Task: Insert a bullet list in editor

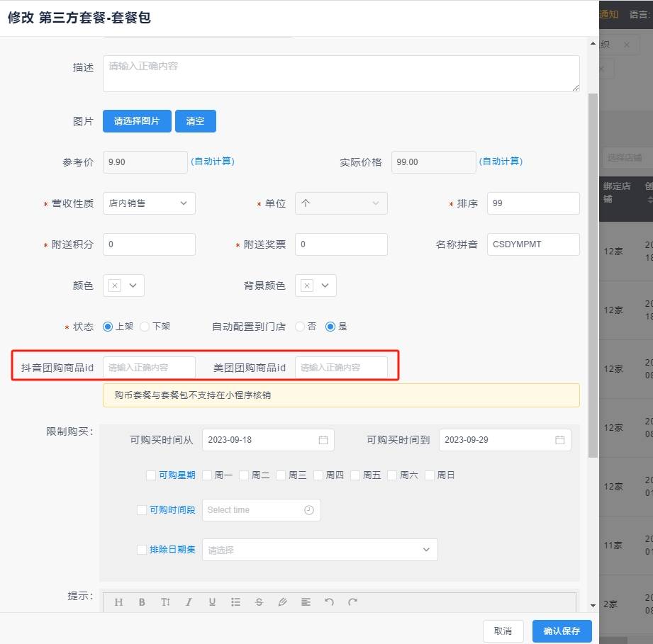Action: (x=235, y=602)
